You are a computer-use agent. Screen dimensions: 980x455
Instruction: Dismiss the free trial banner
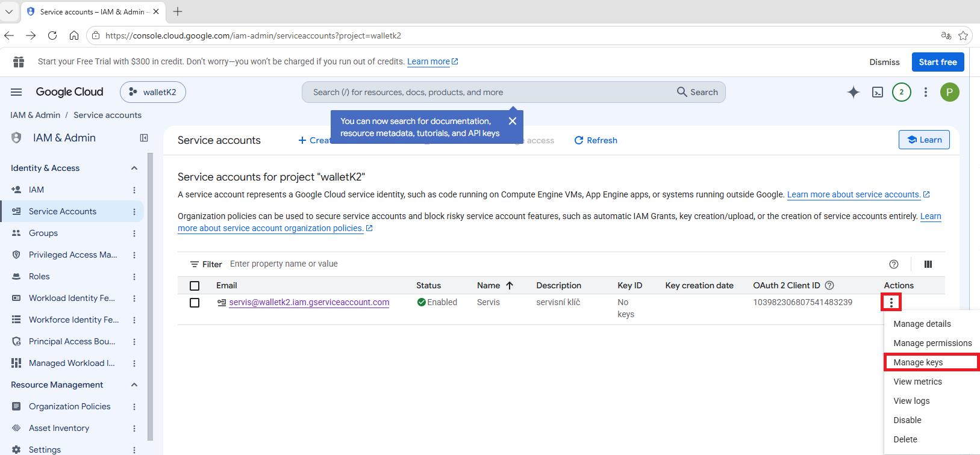click(x=884, y=62)
